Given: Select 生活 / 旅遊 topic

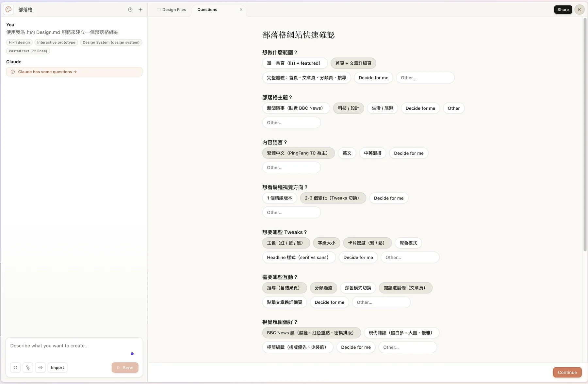Looking at the screenshot, I should (382, 108).
